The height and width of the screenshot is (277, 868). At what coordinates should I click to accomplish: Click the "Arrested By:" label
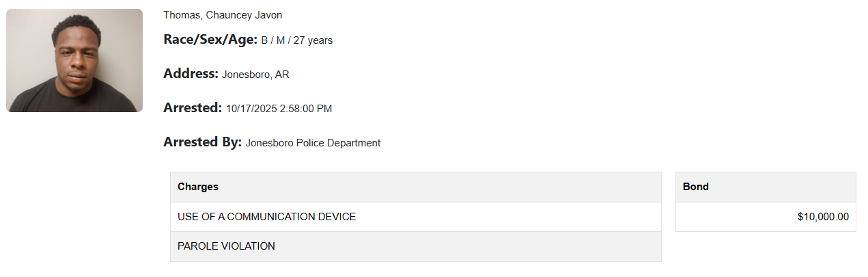(202, 142)
